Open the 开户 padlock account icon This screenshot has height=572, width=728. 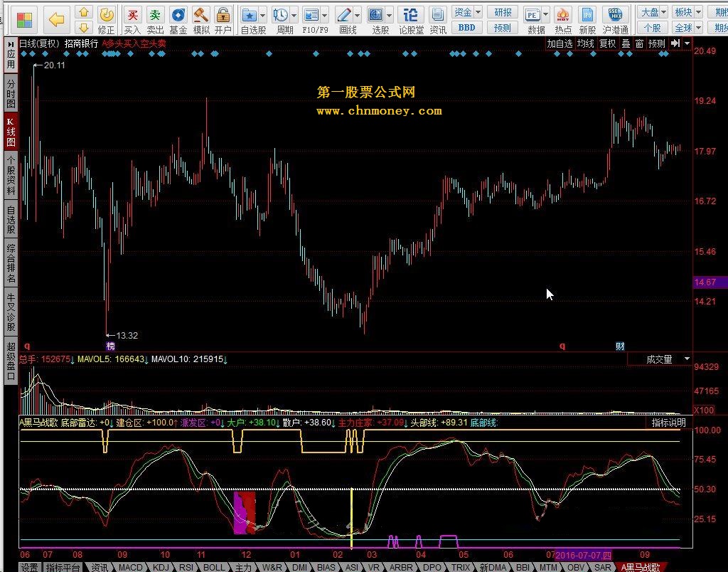[x=223, y=16]
